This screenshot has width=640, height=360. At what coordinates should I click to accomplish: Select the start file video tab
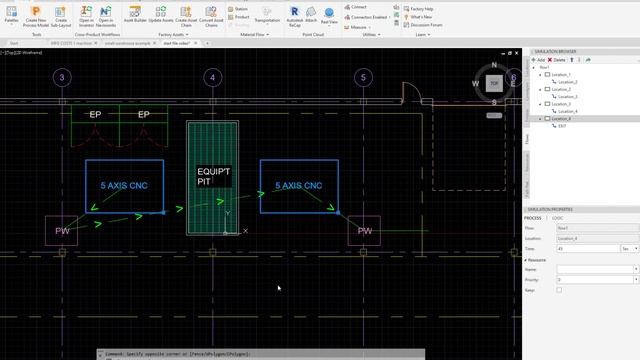(177, 43)
